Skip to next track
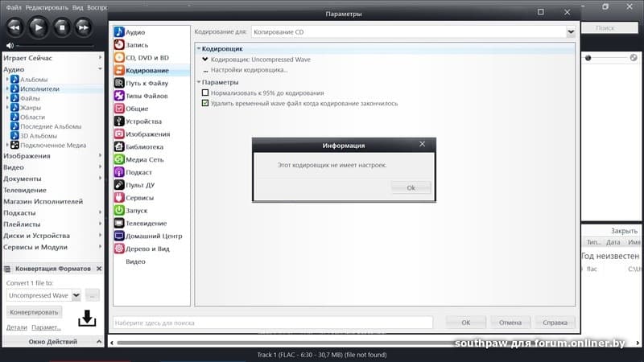 click(x=84, y=27)
